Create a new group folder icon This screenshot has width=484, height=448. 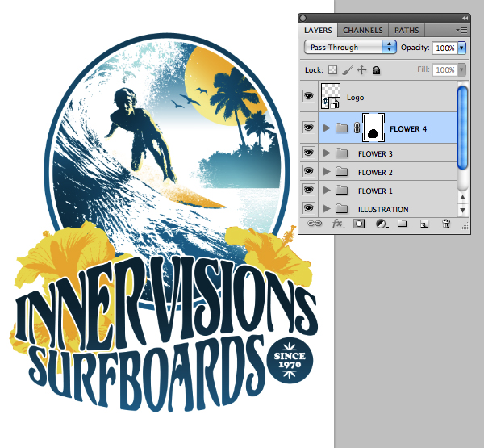point(402,223)
